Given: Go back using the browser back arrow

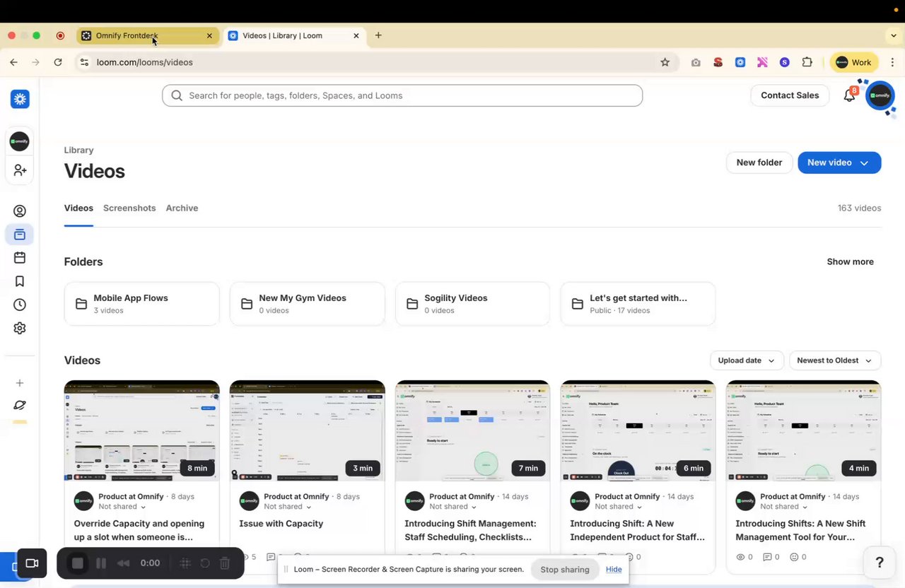Looking at the screenshot, I should click(13, 62).
